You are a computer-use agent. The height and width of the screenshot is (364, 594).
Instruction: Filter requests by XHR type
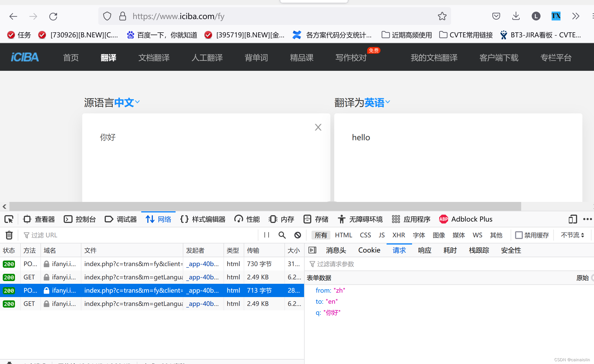pos(398,235)
